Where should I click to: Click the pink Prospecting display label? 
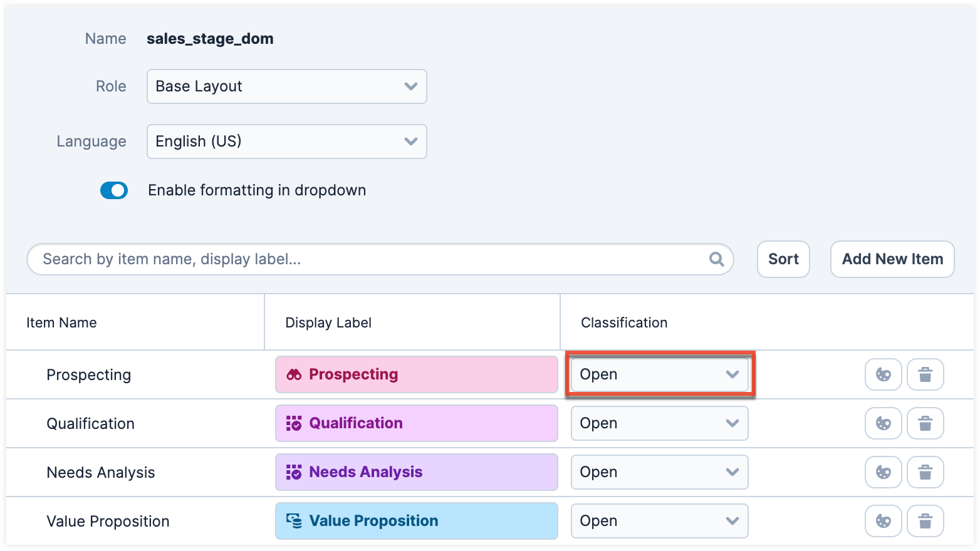[x=416, y=374]
